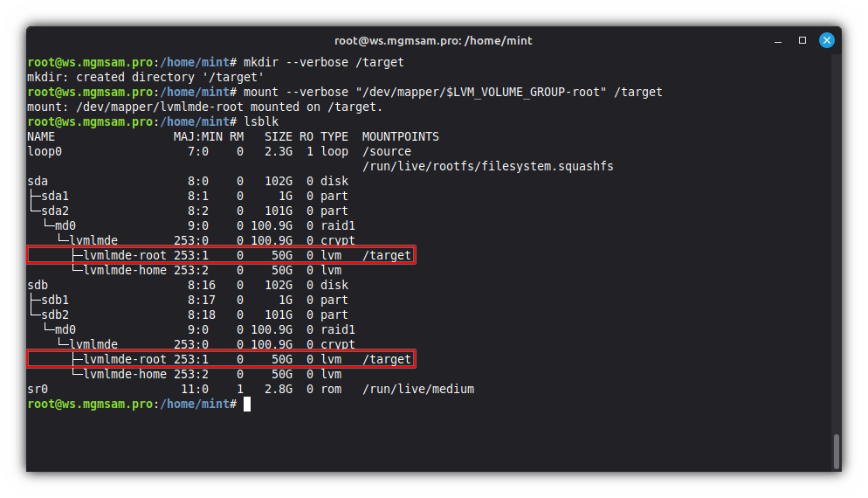Click the typed lsblk command
868x498 pixels.
click(261, 121)
